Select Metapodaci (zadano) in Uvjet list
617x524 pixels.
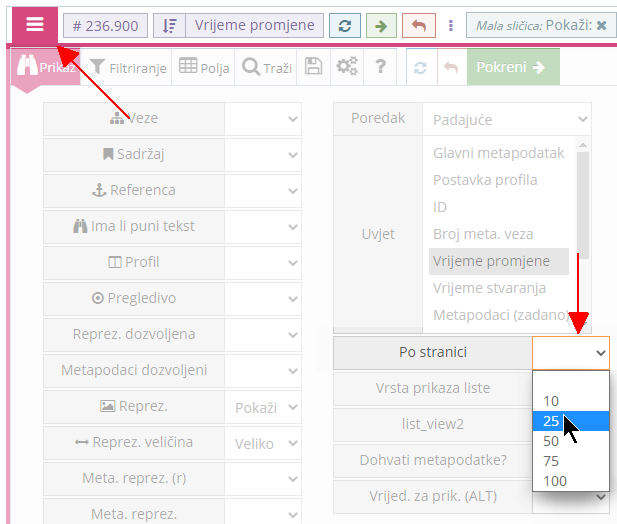(x=499, y=315)
